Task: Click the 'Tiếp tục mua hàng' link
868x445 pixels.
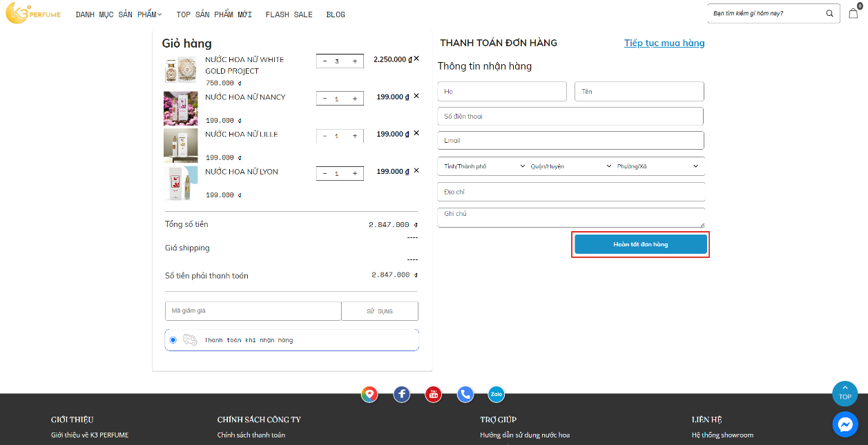Action: click(x=664, y=43)
